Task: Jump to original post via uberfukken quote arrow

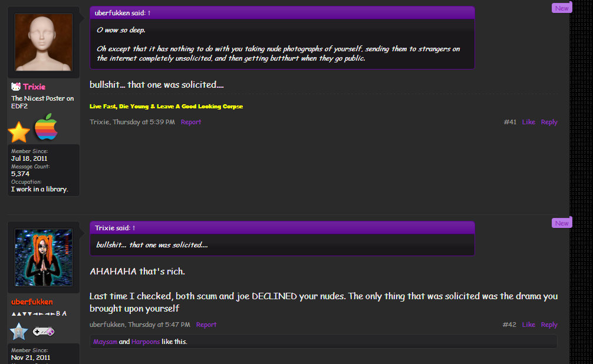Action: pyautogui.click(x=149, y=13)
